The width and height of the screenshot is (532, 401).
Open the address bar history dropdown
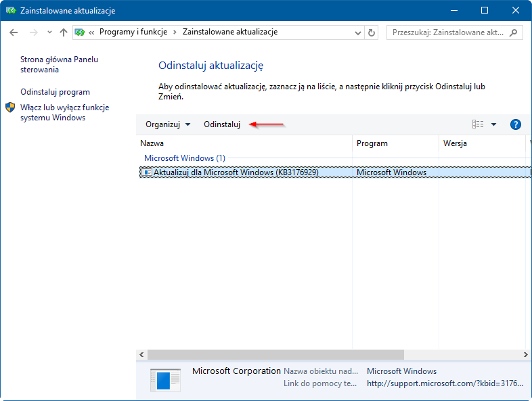(357, 33)
